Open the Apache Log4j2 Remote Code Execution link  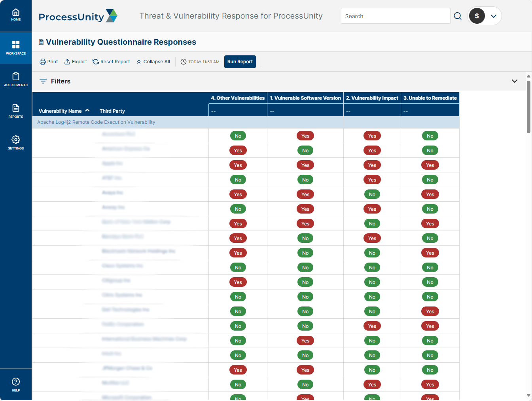click(x=96, y=122)
